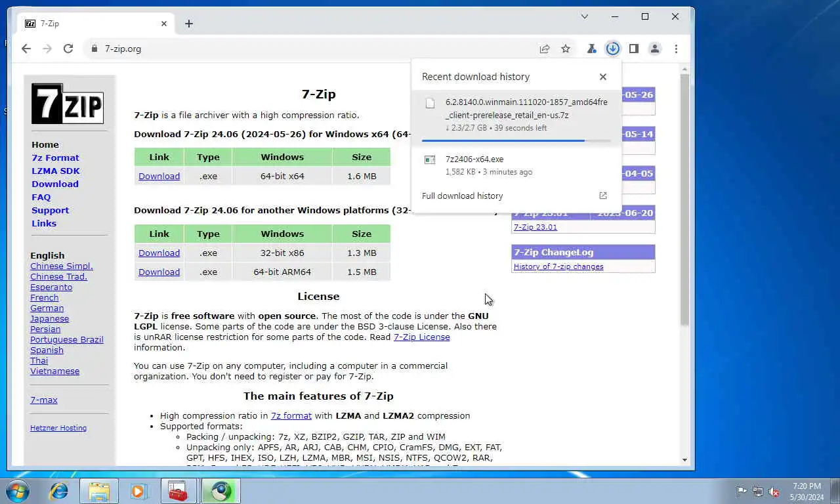The width and height of the screenshot is (840, 504).
Task: Launch Internet Explorer from the taskbar
Action: pyautogui.click(x=59, y=491)
